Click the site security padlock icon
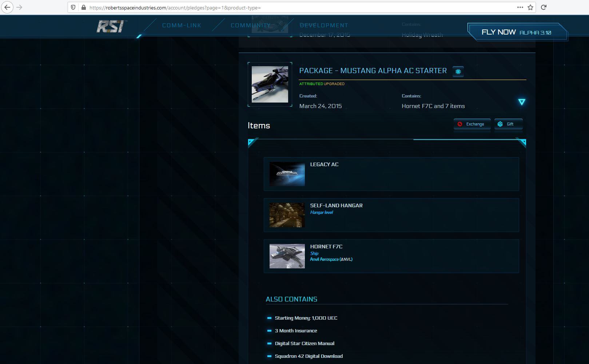 83,7
